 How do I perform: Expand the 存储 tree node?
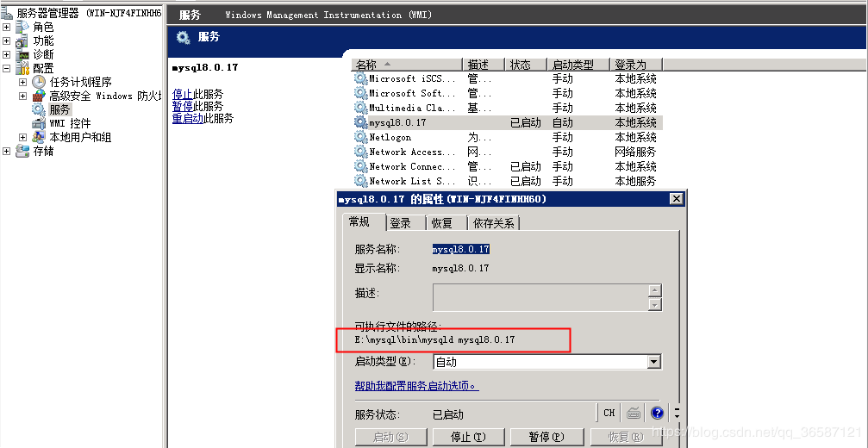point(6,151)
